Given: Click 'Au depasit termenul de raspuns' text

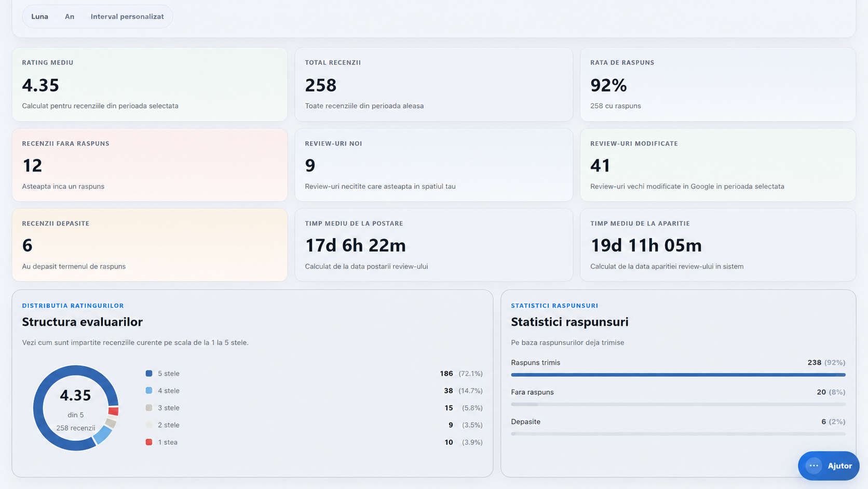Looking at the screenshot, I should 74,267.
